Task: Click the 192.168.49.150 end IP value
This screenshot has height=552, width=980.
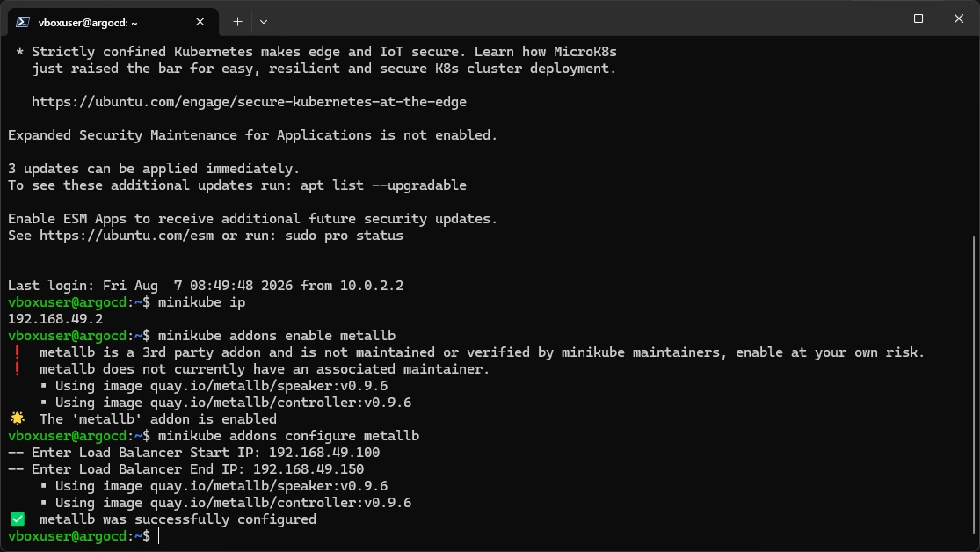Action: pyautogui.click(x=309, y=468)
